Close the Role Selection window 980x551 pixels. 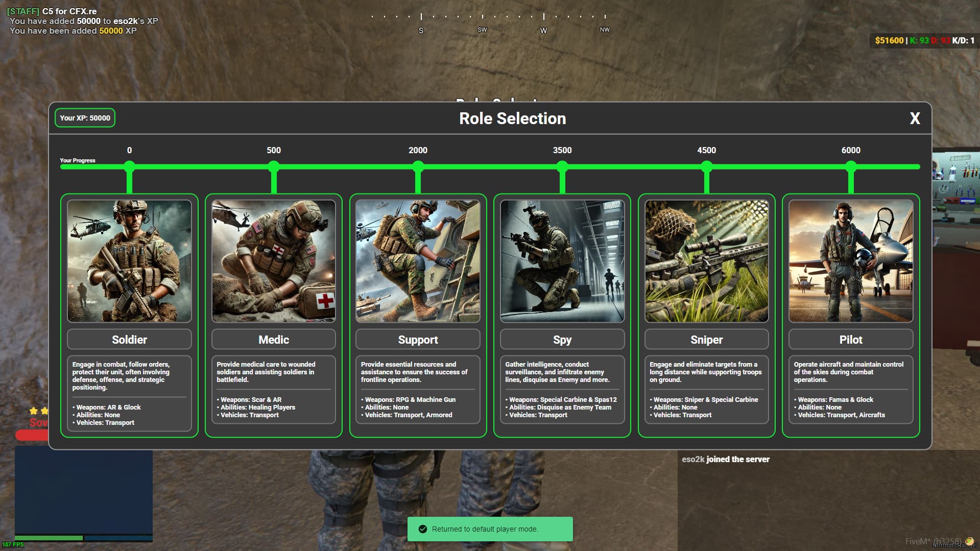(915, 118)
